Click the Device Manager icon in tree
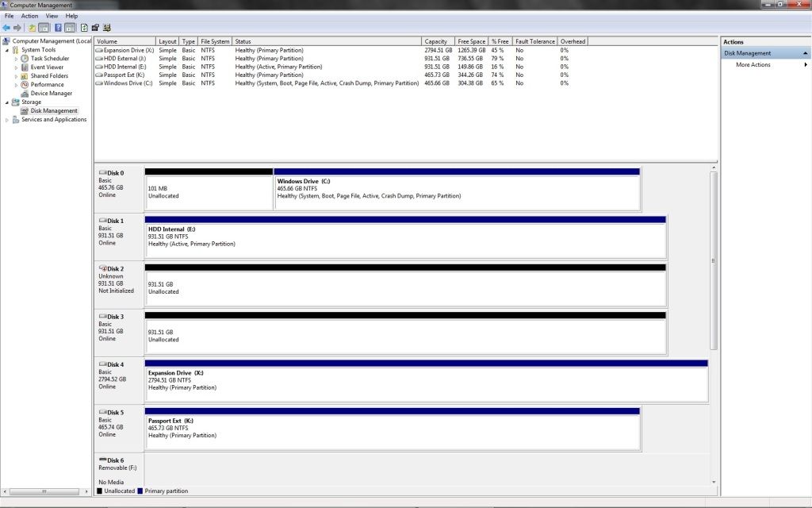Screen dimensions: 812x508 click(x=25, y=94)
